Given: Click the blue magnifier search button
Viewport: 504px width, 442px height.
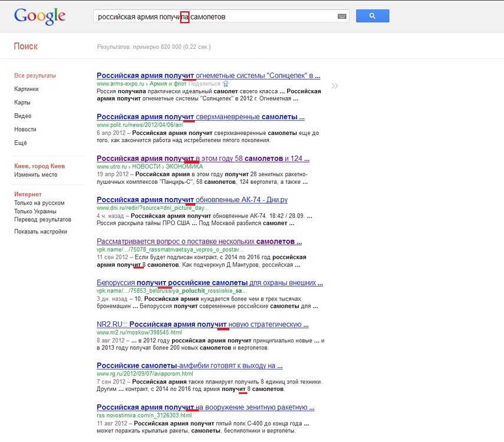Looking at the screenshot, I should point(373,16).
